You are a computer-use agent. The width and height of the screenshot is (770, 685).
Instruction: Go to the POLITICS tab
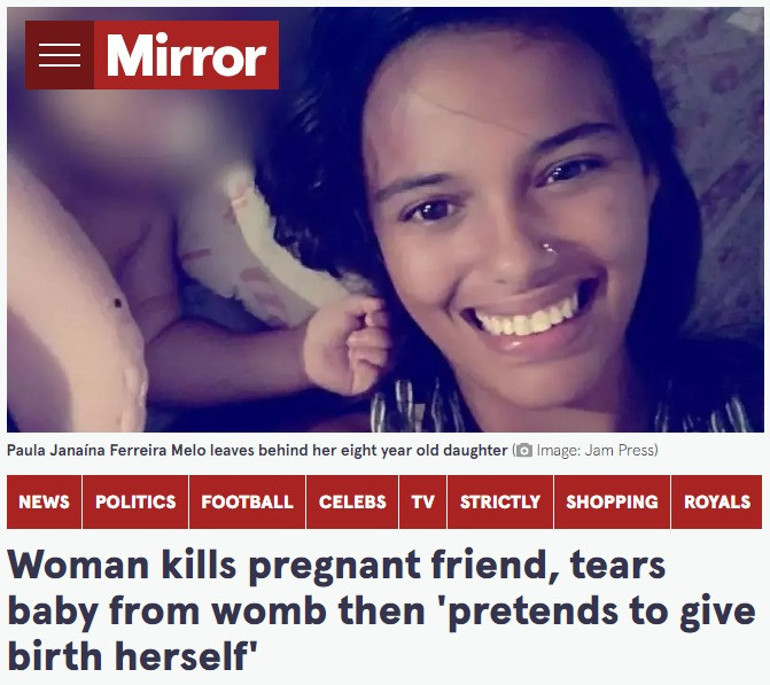136,502
